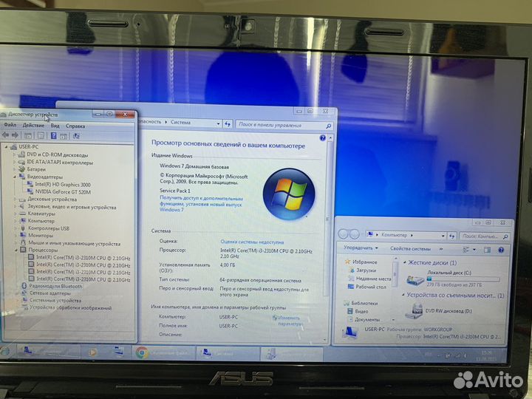
Task: Select Локальный диск (C:) drive
Action: point(453,279)
